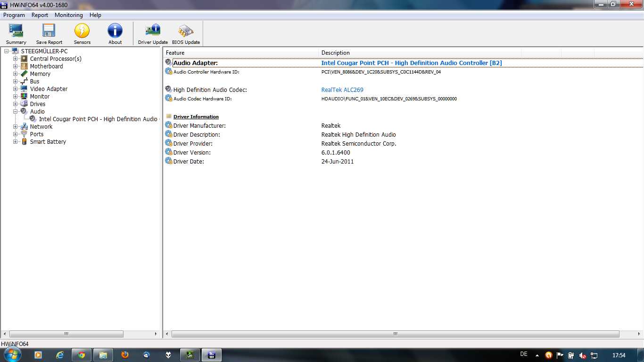Viewport: 644px width, 362px height.
Task: Collapse the Audio tree node
Action: [15, 111]
